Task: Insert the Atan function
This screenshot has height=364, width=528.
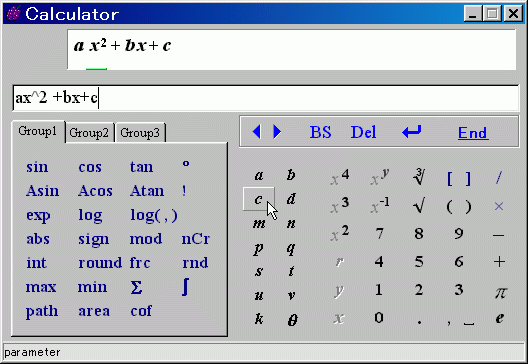Action: [147, 191]
